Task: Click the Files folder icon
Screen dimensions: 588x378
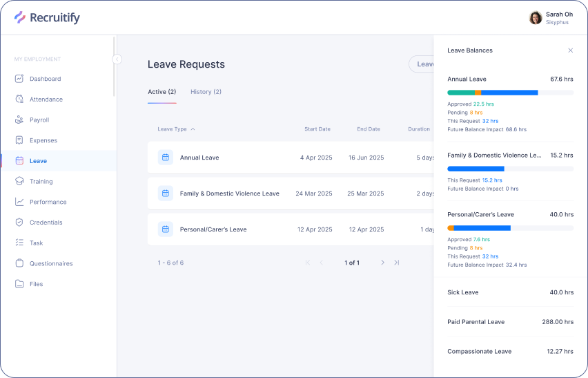Action: (19, 284)
